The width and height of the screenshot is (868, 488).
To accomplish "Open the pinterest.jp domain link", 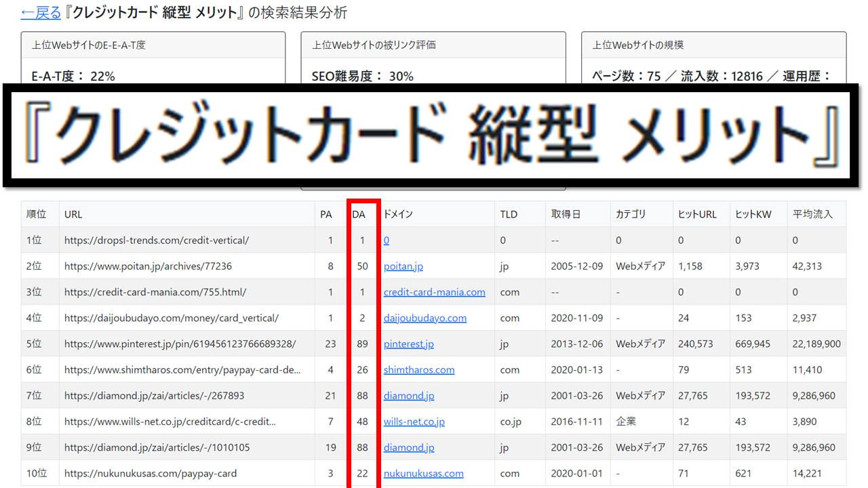I will [x=408, y=344].
